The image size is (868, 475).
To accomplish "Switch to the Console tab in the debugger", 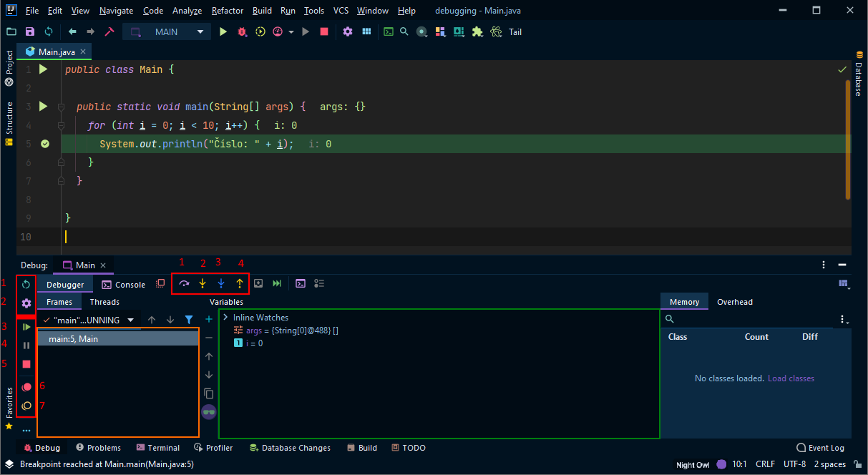I will [x=122, y=284].
